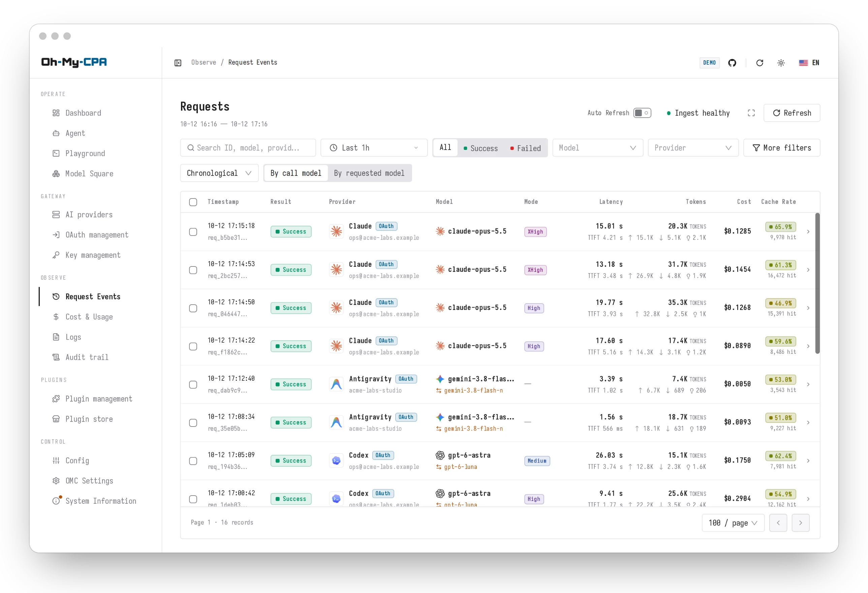Click the header reload icon

pyautogui.click(x=759, y=63)
